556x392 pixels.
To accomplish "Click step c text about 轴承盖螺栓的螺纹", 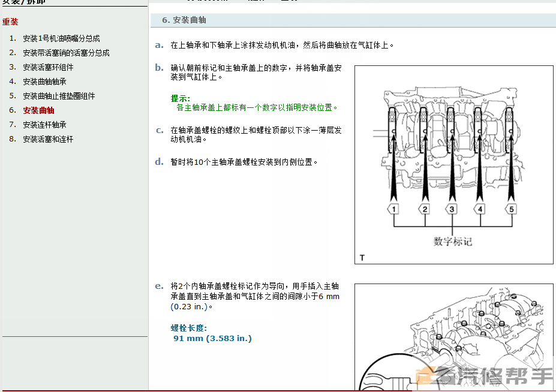I will coord(256,135).
